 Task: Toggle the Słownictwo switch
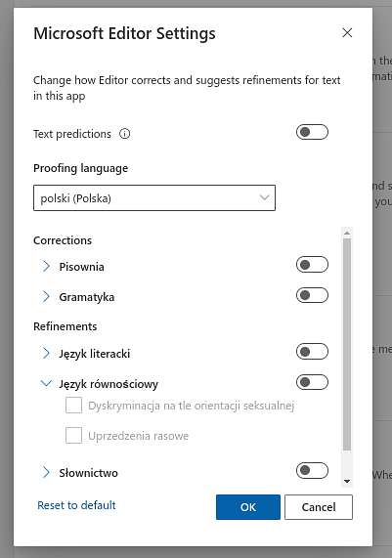tap(312, 470)
